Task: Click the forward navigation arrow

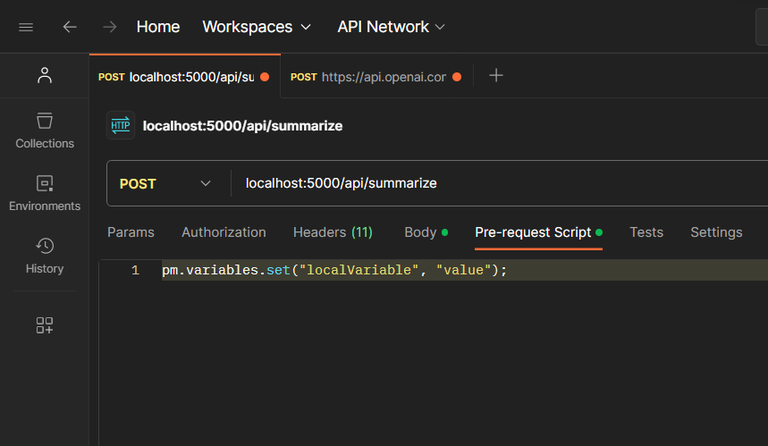Action: click(109, 27)
